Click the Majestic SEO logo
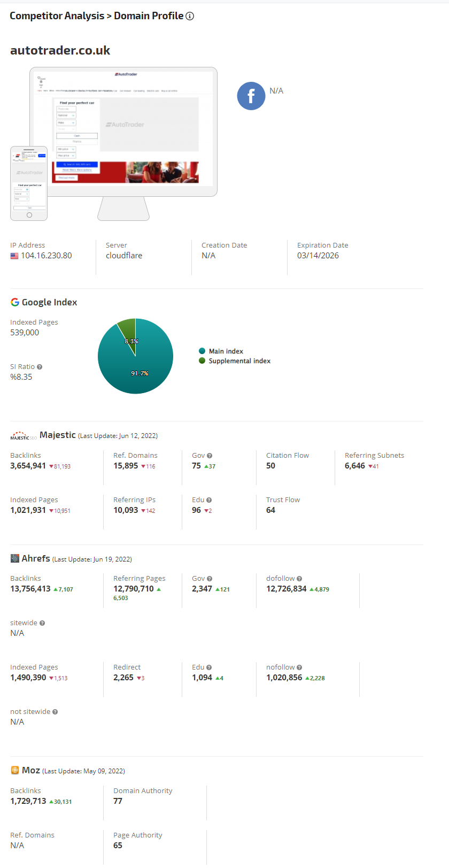449x868 pixels. [24, 436]
